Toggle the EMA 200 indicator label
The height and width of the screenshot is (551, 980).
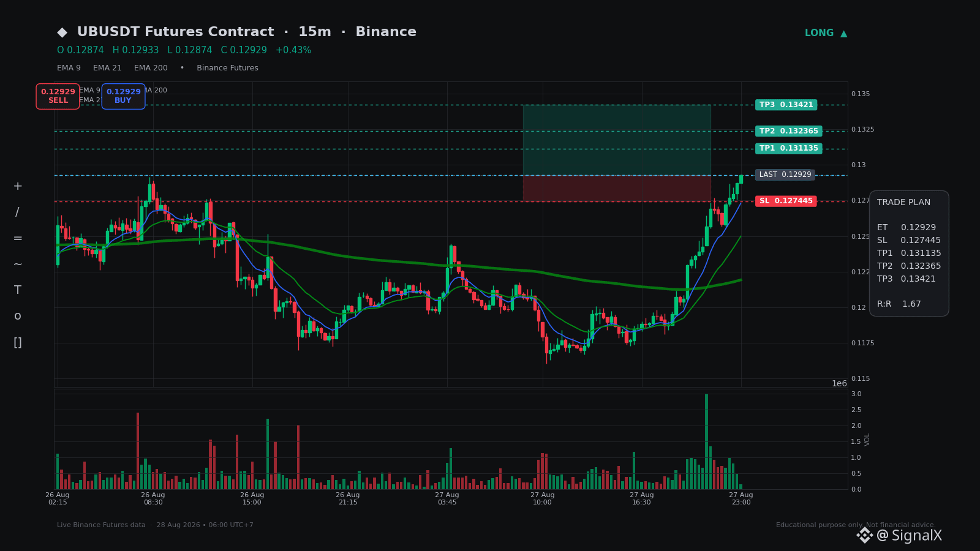point(151,68)
